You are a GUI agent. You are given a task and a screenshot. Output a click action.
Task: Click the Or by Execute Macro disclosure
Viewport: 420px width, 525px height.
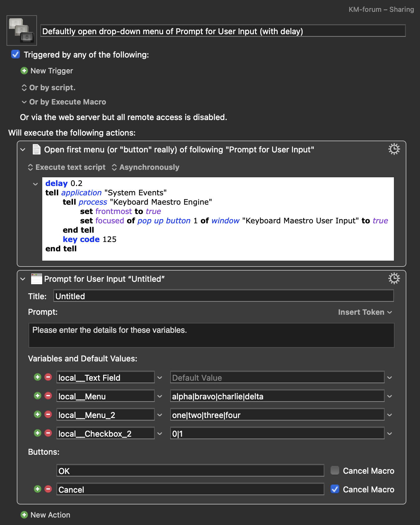tap(24, 102)
